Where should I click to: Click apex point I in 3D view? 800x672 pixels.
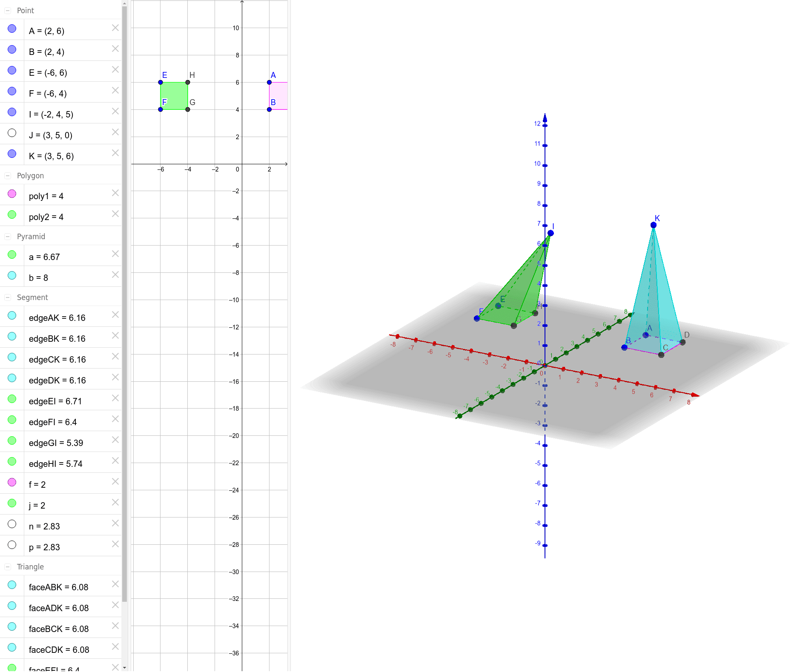[x=551, y=233]
